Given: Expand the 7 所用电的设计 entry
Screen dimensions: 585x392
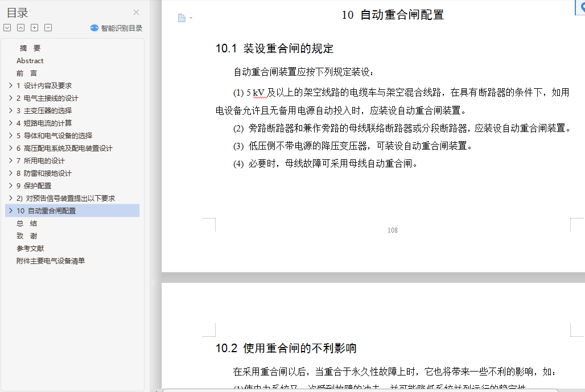Looking at the screenshot, I should coord(10,161).
